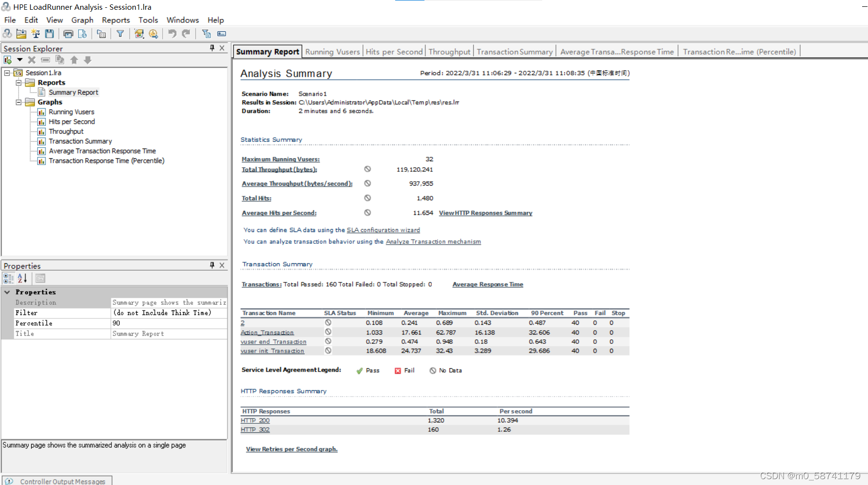
Task: Click the Average Response Time link
Action: 487,284
